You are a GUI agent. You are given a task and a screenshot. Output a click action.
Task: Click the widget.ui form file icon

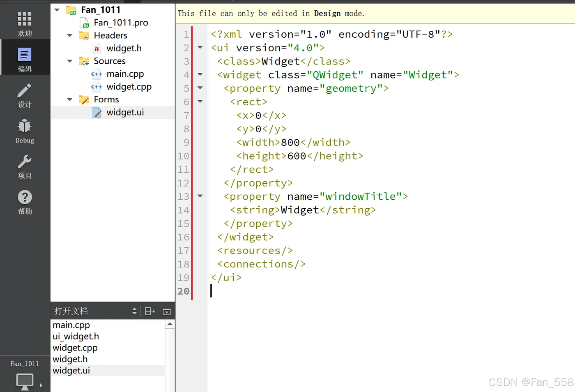point(97,113)
